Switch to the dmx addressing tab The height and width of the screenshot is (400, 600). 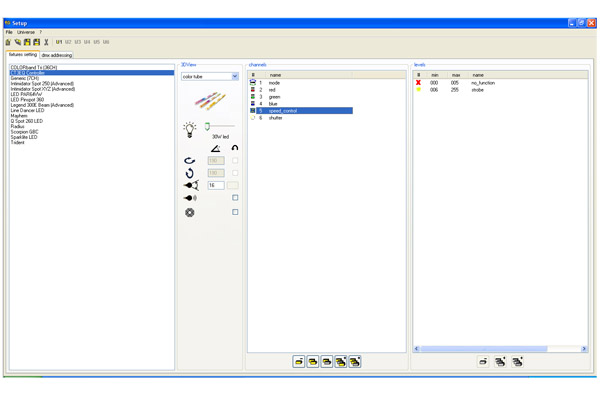(x=56, y=55)
